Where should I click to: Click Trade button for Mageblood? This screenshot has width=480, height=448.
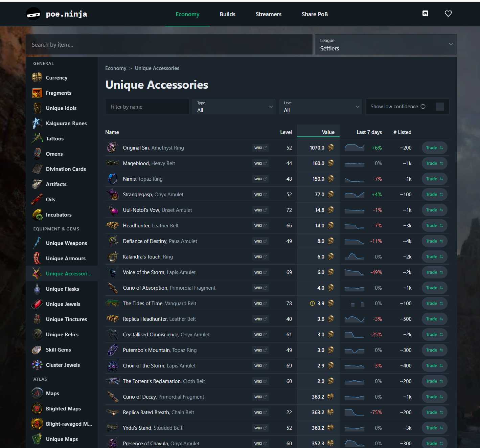[x=434, y=163]
